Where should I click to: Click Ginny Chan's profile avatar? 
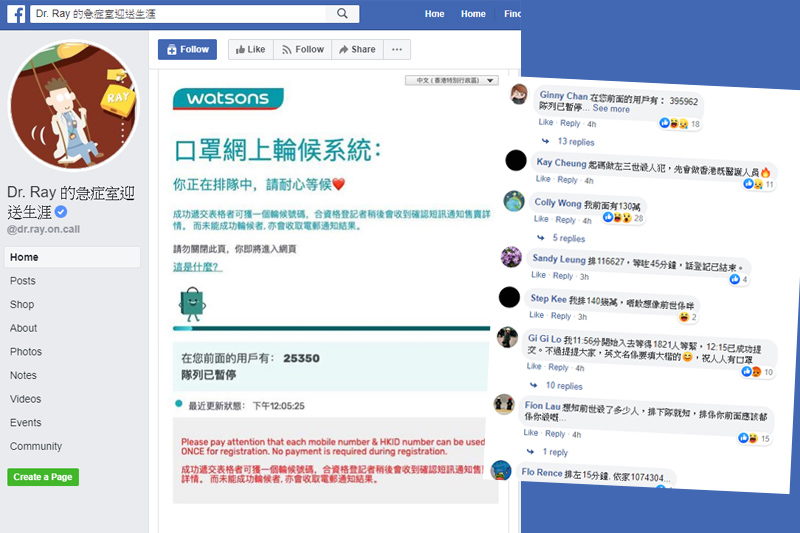(x=518, y=95)
